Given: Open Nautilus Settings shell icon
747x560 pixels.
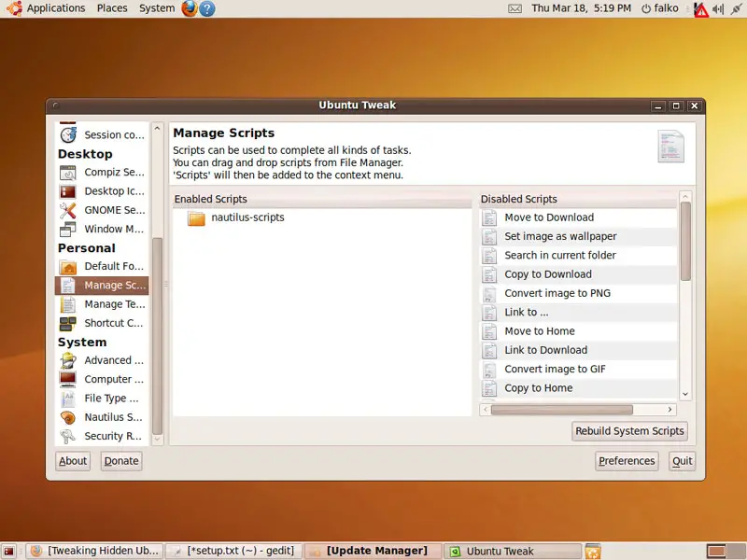Looking at the screenshot, I should coord(68,417).
